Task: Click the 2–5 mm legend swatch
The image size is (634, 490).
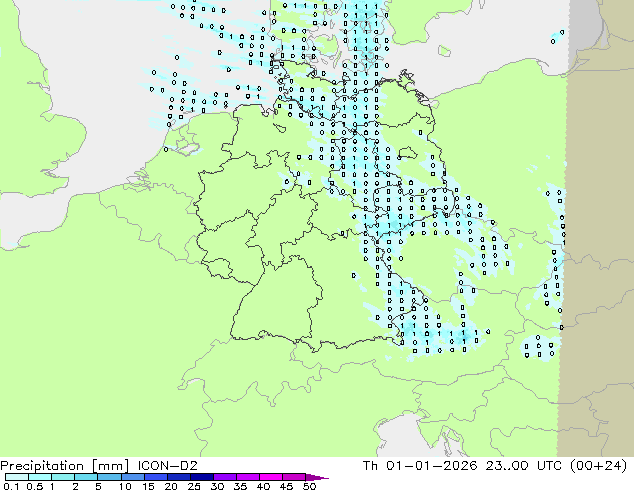Action: (x=86, y=477)
